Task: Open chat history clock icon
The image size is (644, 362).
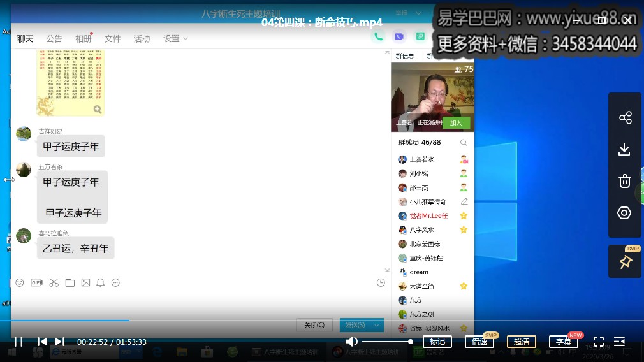Action: pos(381,282)
